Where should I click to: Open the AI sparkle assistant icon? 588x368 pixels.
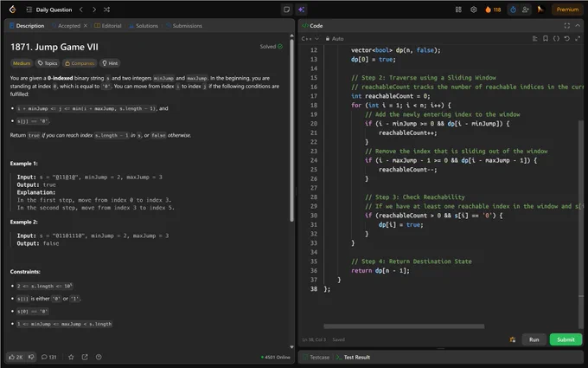[302, 10]
